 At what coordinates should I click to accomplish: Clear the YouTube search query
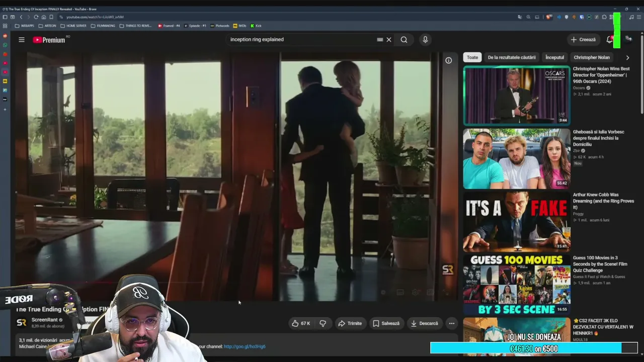[x=389, y=40]
